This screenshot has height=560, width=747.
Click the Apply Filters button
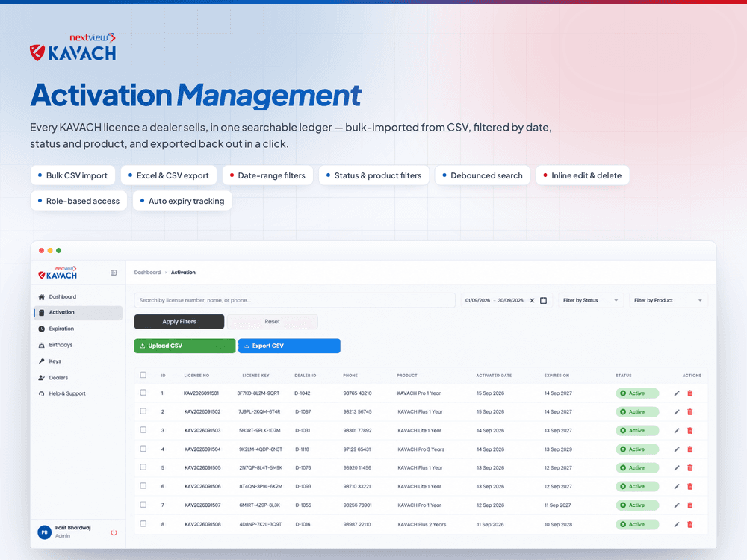[179, 321]
